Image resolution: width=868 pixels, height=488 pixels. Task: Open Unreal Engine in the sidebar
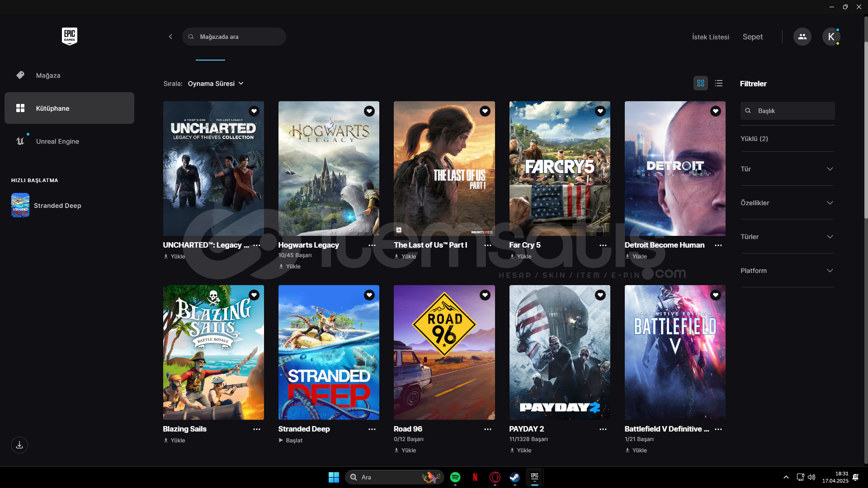(x=69, y=141)
